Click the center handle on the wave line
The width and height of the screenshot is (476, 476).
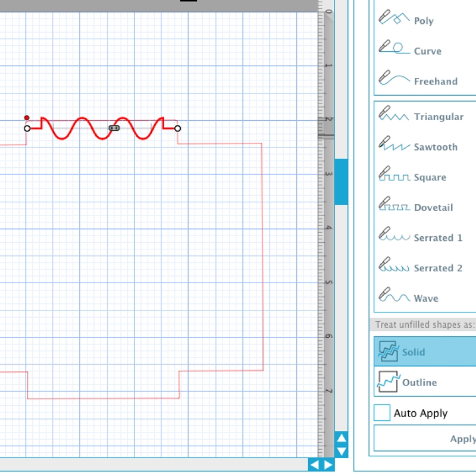[114, 128]
